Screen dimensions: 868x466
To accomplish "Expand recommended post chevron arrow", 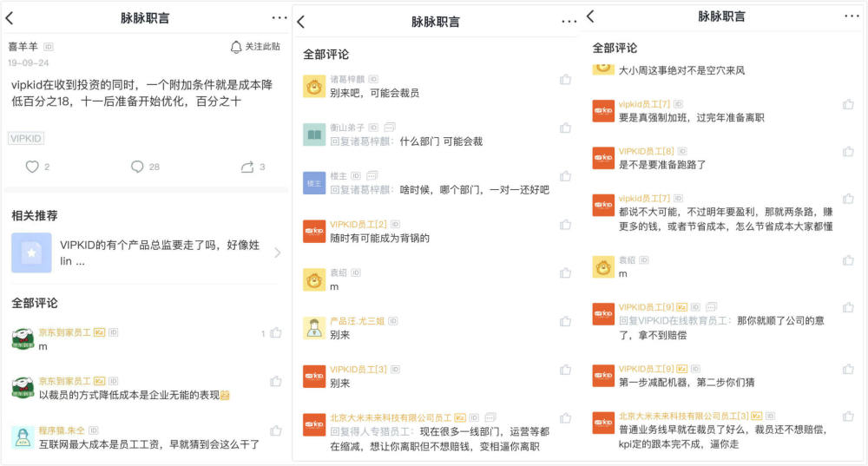I will coord(278,253).
